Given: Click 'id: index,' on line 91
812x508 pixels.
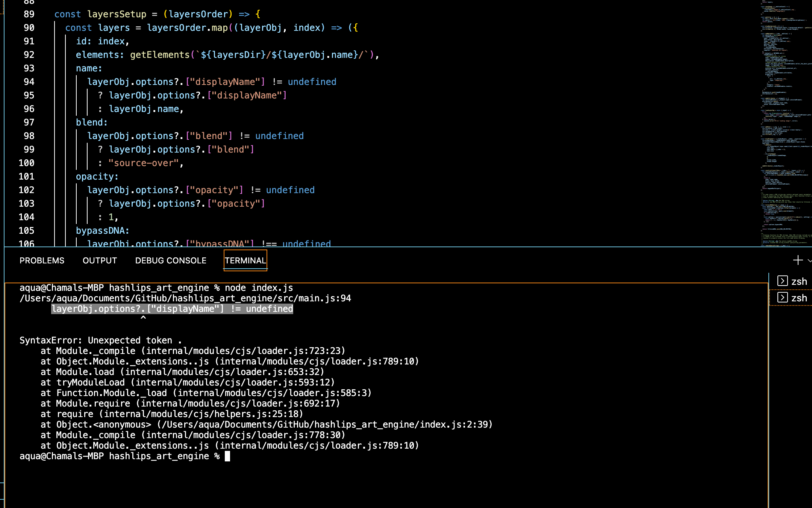Looking at the screenshot, I should point(103,41).
